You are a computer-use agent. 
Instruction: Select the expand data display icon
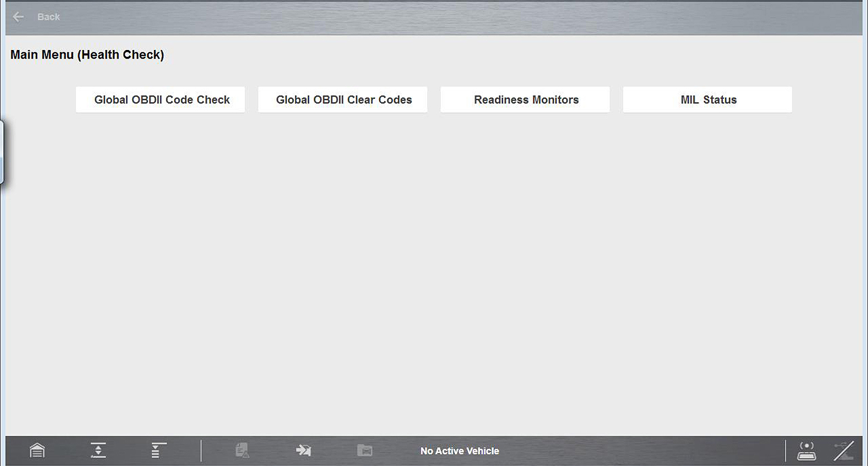pyautogui.click(x=98, y=450)
